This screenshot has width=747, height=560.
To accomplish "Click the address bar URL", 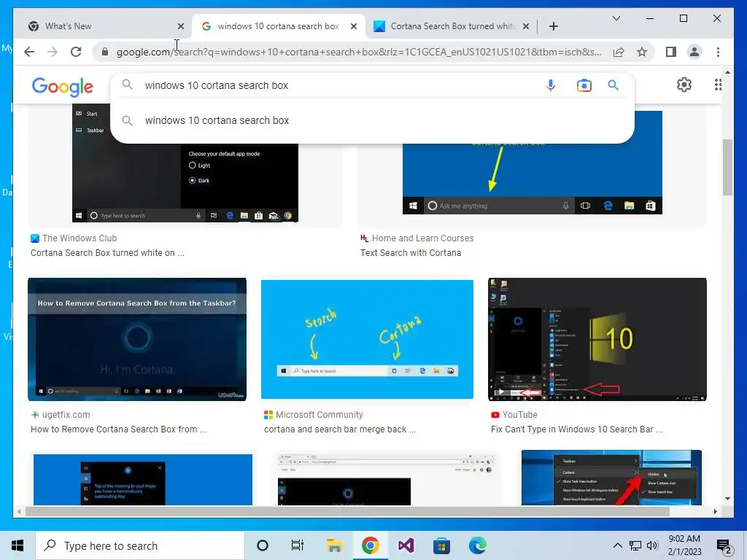I will [358, 52].
